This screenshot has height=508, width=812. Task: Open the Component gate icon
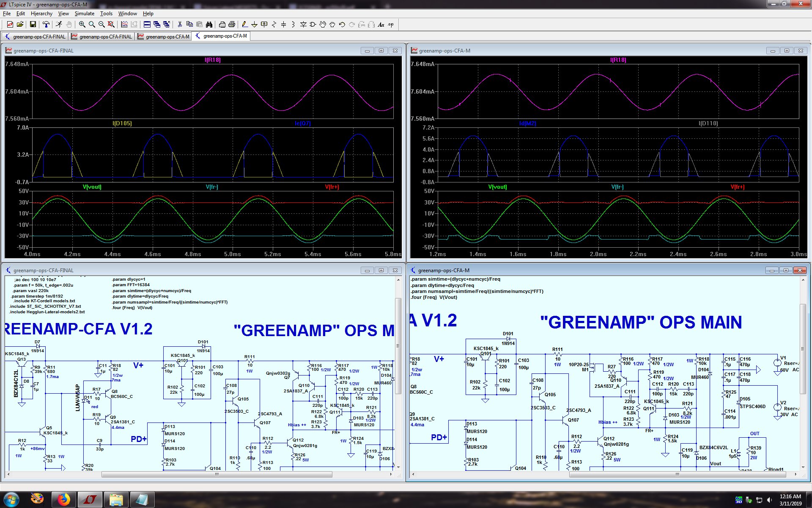313,25
